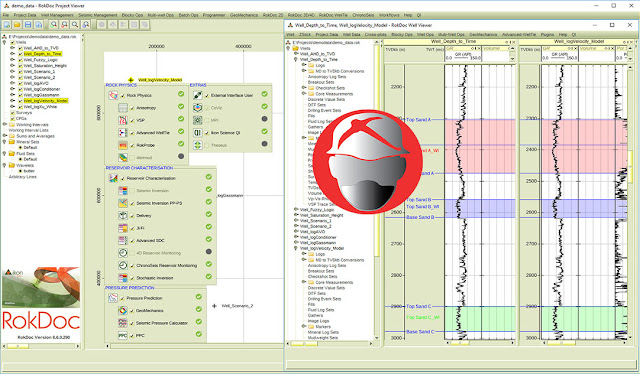Click the New project toolbar icon
Screen dimensions: 640x374
[7, 24]
